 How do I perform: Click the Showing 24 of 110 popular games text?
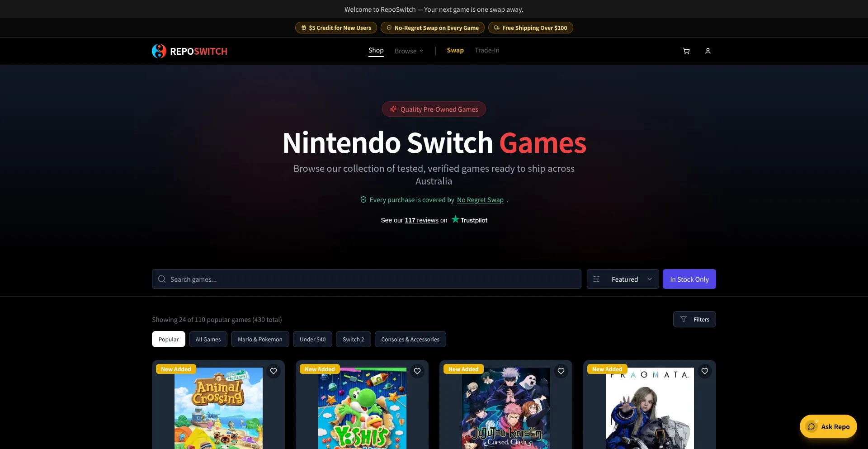click(217, 320)
